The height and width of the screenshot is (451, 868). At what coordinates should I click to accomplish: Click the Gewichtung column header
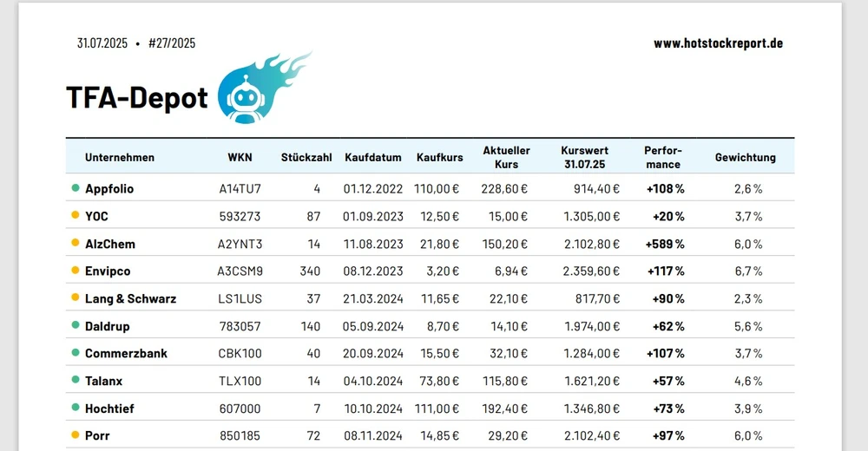tap(745, 158)
